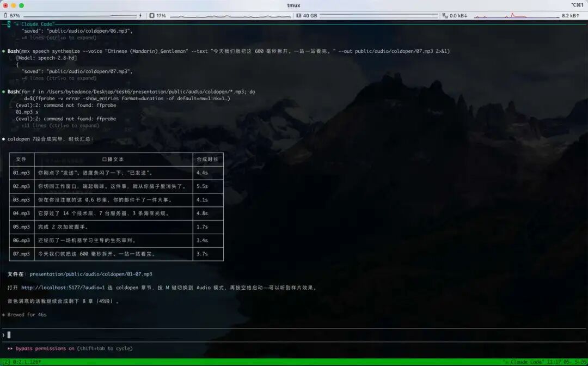Click the 03.mp3 cell in the summary table
Image resolution: width=588 pixels, height=366 pixels.
click(x=21, y=200)
